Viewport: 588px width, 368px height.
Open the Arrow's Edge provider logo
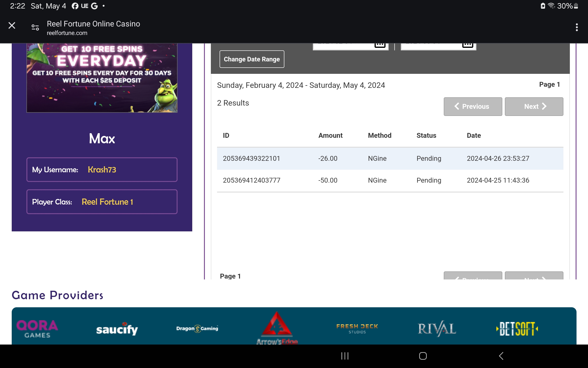277,328
